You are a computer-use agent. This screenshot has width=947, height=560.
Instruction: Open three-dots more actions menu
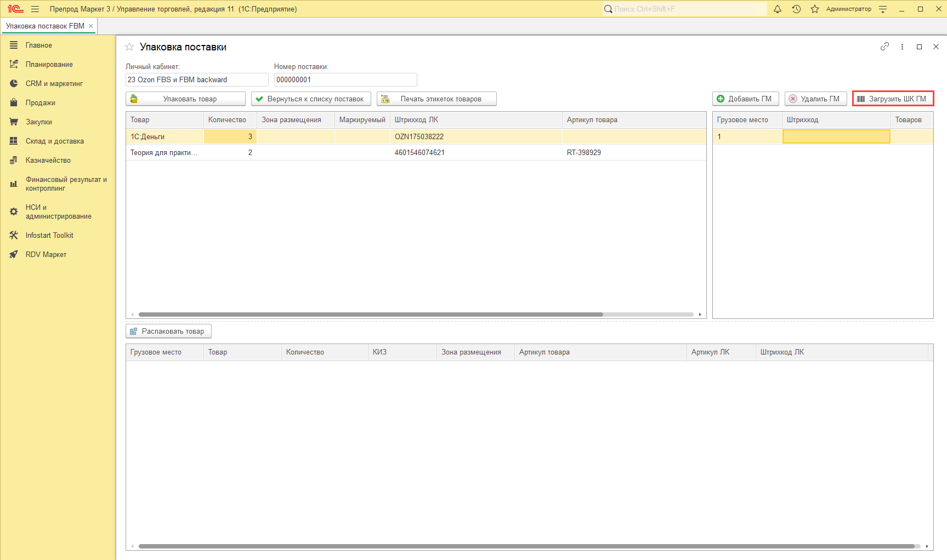[902, 47]
